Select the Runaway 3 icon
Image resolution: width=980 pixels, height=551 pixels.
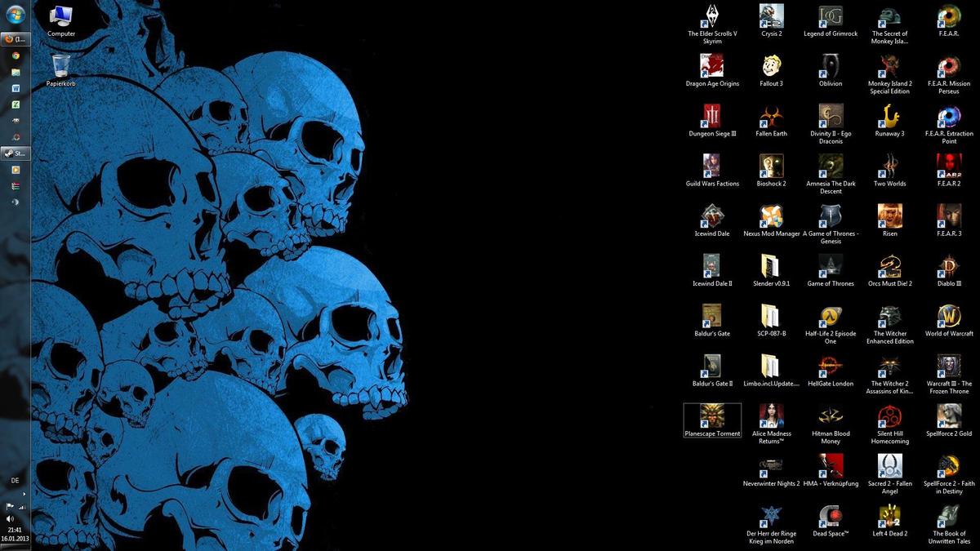889,121
